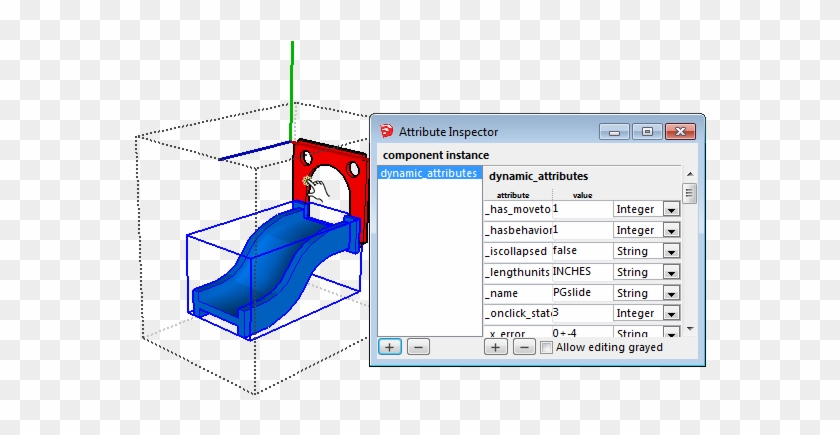Select dynamic_attributes dictionary in list
Viewport: 840px width, 435px height.
tap(429, 173)
